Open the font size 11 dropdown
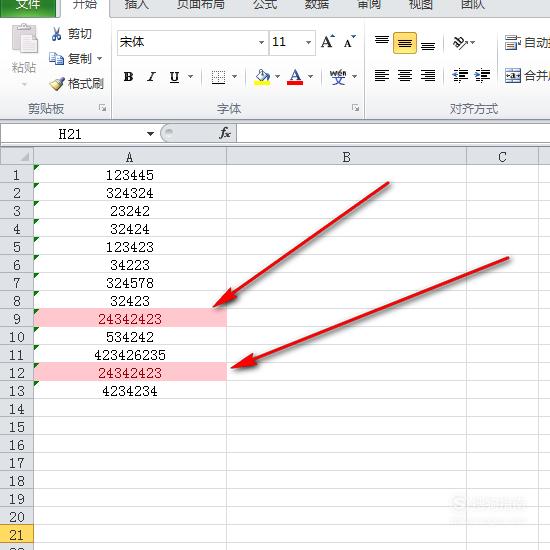This screenshot has width=550, height=550. (308, 42)
